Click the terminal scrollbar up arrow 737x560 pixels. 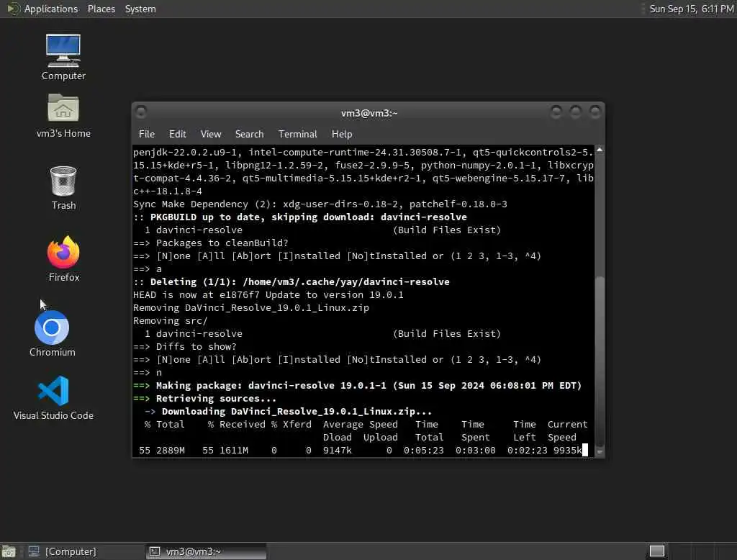600,150
